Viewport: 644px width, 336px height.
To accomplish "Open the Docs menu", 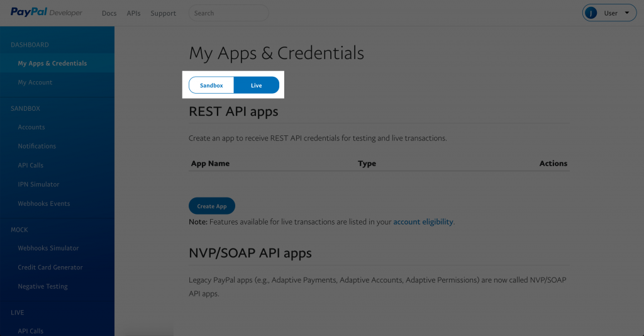I will click(109, 13).
